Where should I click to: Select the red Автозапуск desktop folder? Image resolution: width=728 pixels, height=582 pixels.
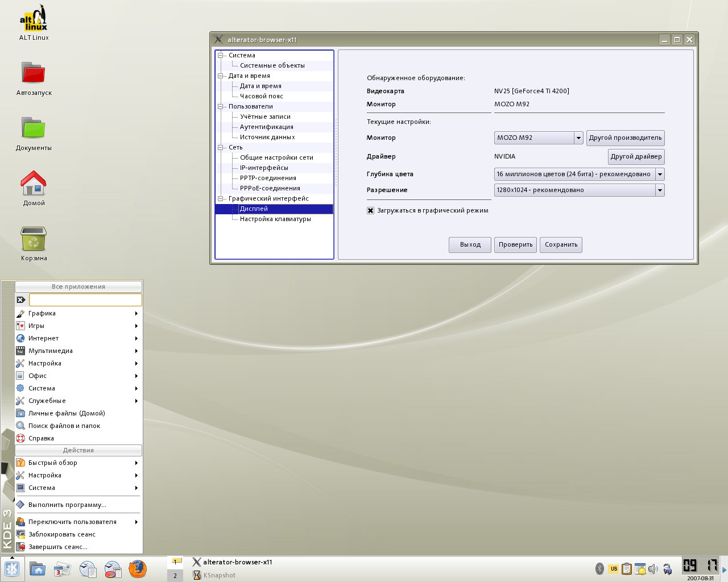coord(34,78)
